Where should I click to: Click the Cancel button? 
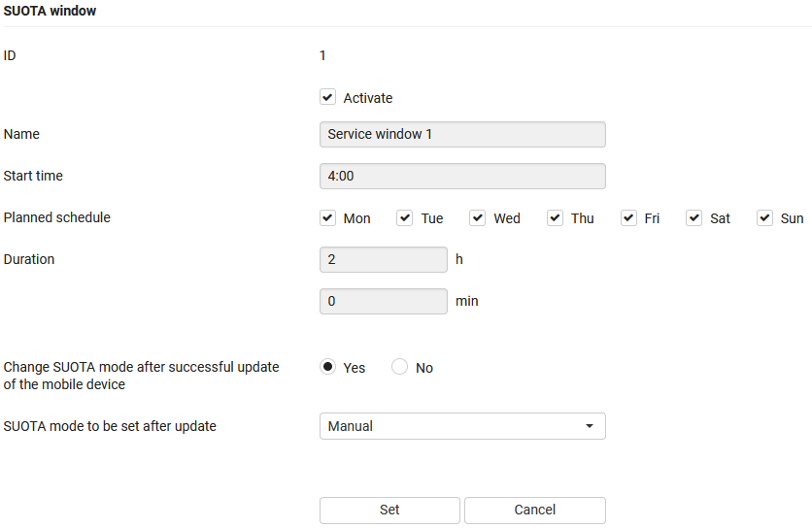tap(534, 510)
